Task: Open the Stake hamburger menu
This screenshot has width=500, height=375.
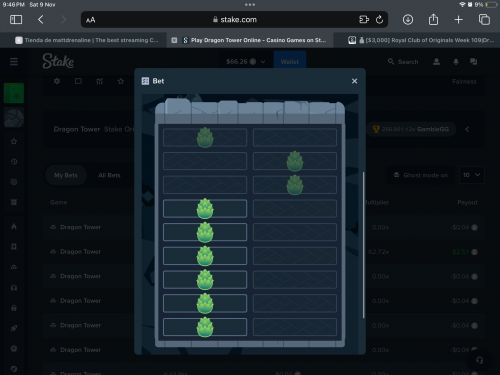Action: point(14,62)
